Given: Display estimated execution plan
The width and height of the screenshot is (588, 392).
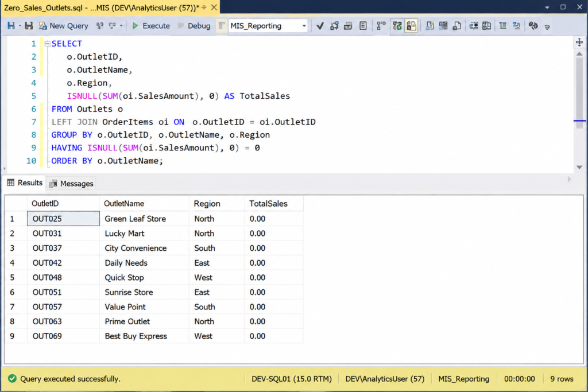Looking at the screenshot, I should [334, 26].
